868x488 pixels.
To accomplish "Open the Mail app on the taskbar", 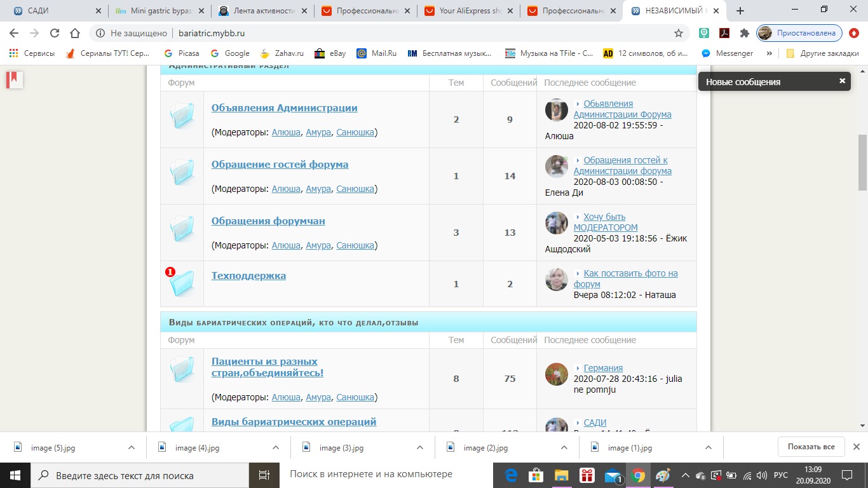I will pyautogui.click(x=613, y=475).
